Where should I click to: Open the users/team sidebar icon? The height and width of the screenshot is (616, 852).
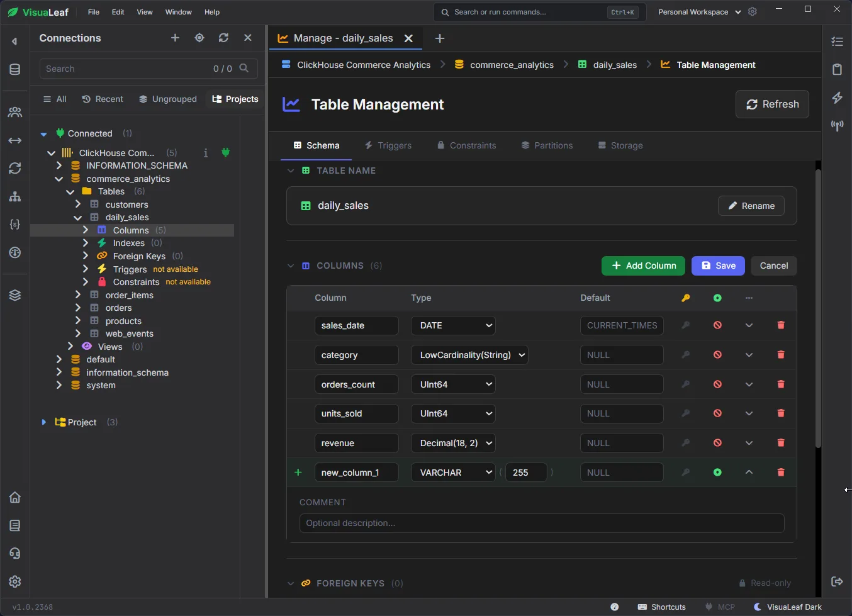tap(15, 112)
